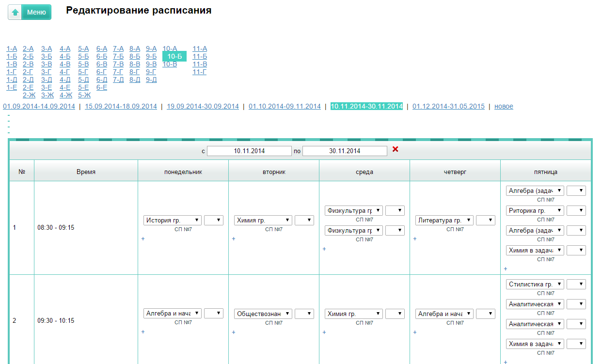
Task: Switch to period 01.09.2014-14.09.2014
Action: click(39, 106)
